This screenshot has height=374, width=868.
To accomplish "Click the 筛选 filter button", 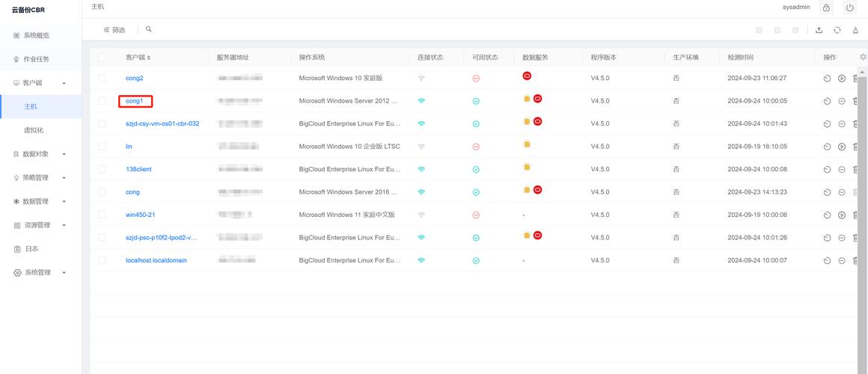I will 114,30.
